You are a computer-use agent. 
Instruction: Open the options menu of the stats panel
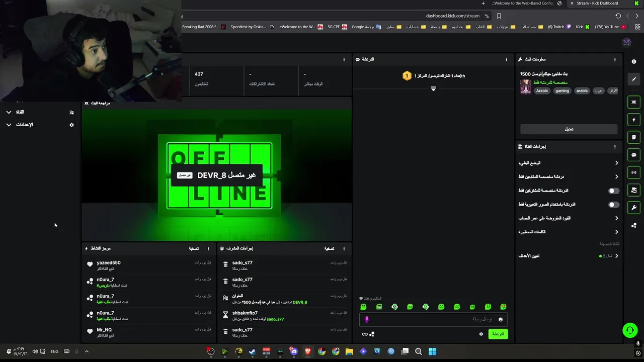pyautogui.click(x=344, y=59)
